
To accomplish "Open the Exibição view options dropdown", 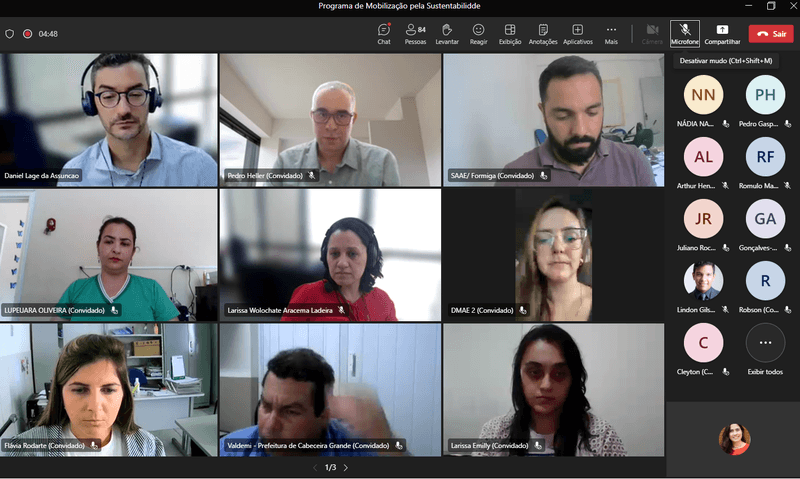I will coord(510,33).
